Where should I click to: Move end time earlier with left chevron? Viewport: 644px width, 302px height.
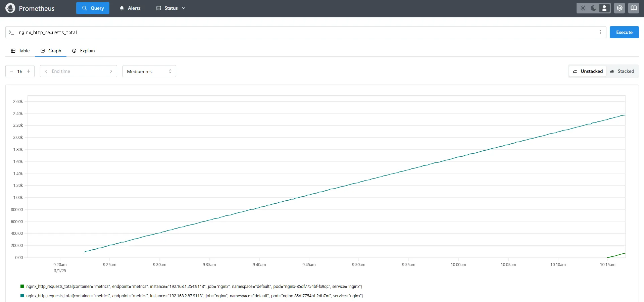[x=46, y=71]
